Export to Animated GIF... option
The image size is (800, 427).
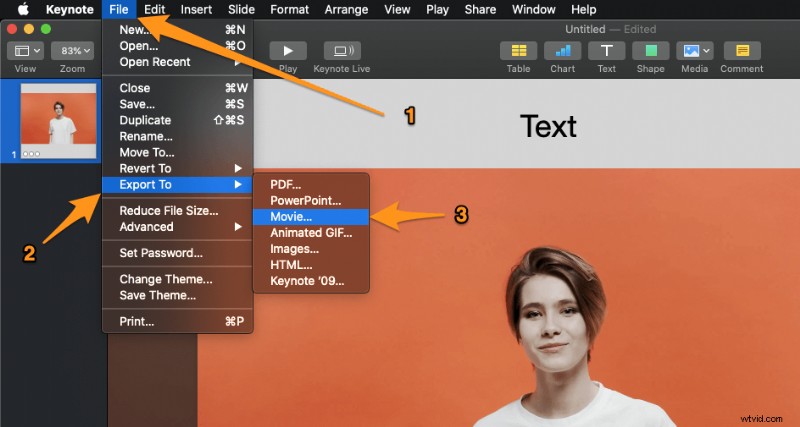pyautogui.click(x=311, y=233)
